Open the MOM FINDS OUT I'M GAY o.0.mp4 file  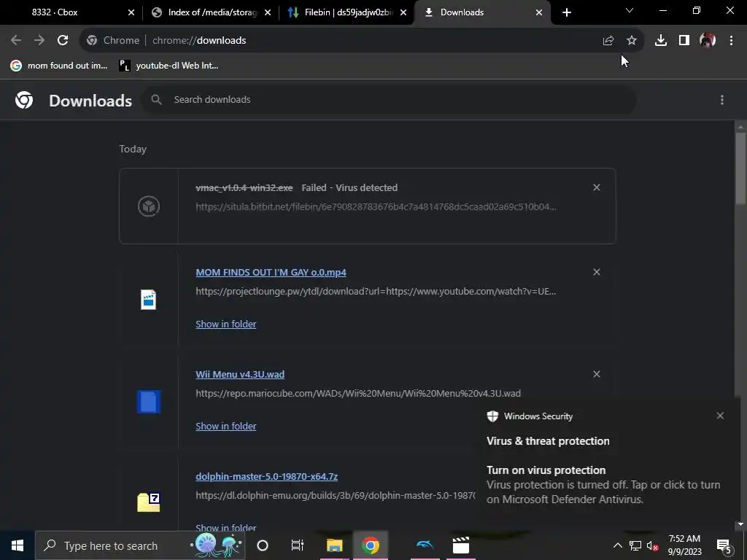271,273
